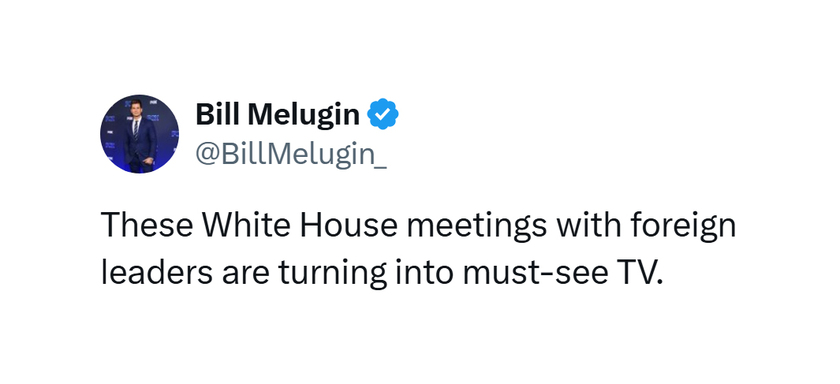Click the word 'turning' in the tweet
Screen dimensions: 840x384
332,275
